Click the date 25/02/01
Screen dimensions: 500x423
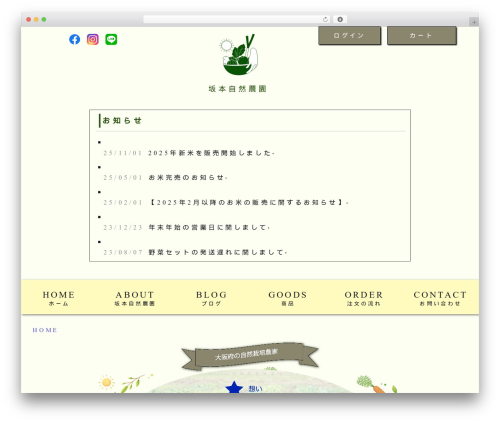tap(123, 202)
